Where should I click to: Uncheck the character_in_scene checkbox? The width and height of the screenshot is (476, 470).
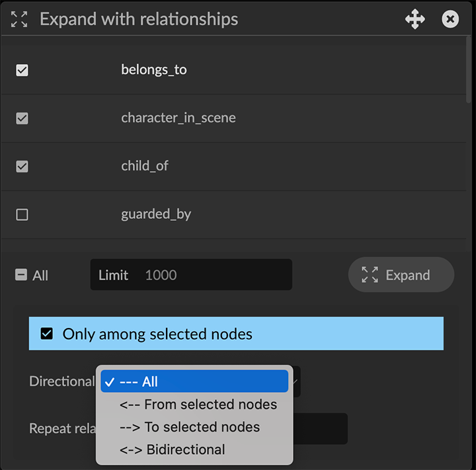click(x=22, y=118)
